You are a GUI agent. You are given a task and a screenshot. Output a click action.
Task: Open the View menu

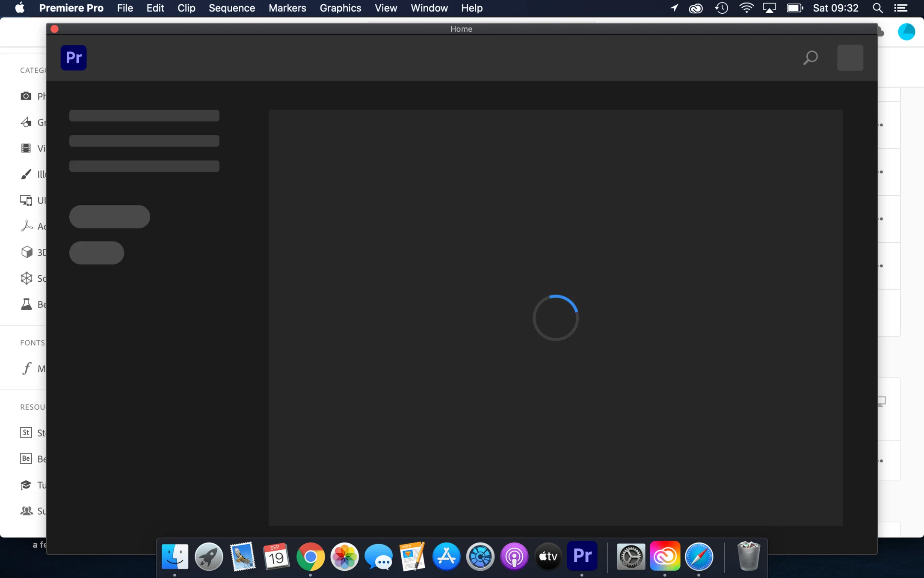click(x=386, y=8)
